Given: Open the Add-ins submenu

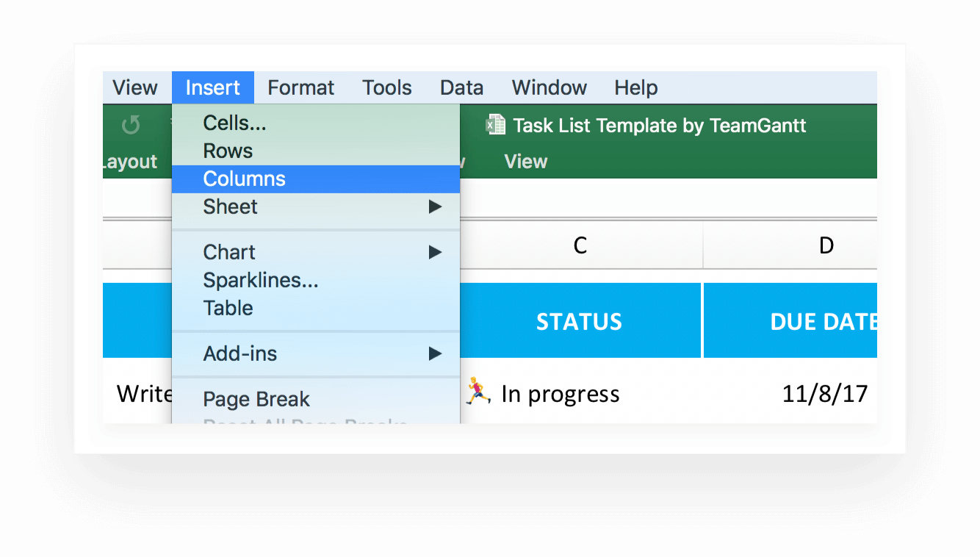Looking at the screenshot, I should coord(435,354).
